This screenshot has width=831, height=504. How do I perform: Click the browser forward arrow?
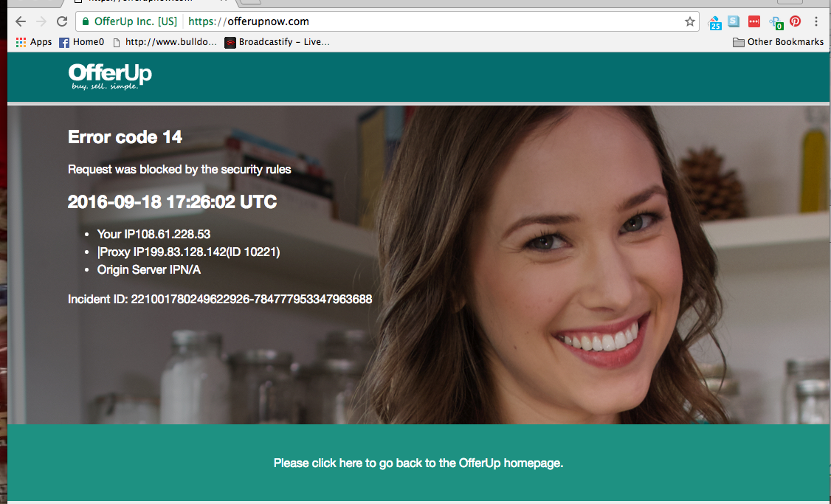pos(41,21)
